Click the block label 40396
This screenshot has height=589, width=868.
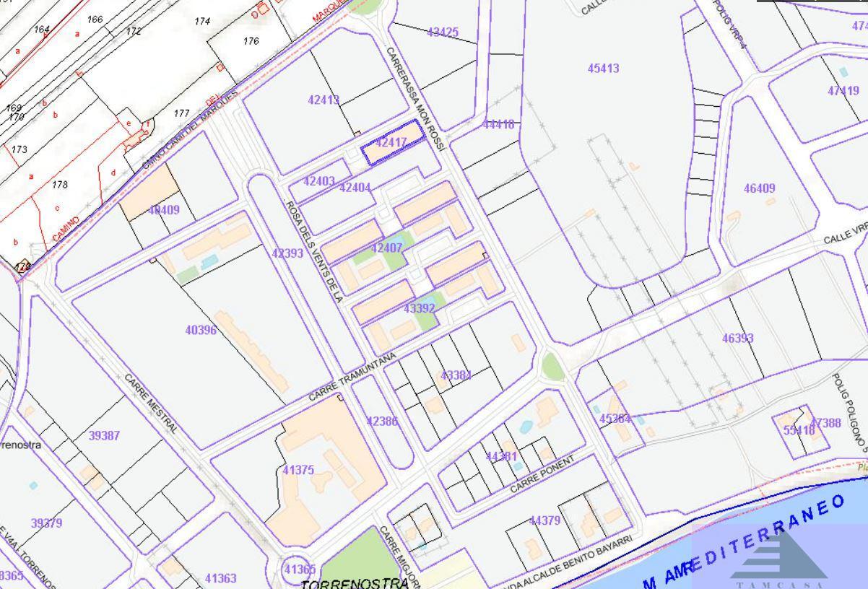click(x=201, y=330)
